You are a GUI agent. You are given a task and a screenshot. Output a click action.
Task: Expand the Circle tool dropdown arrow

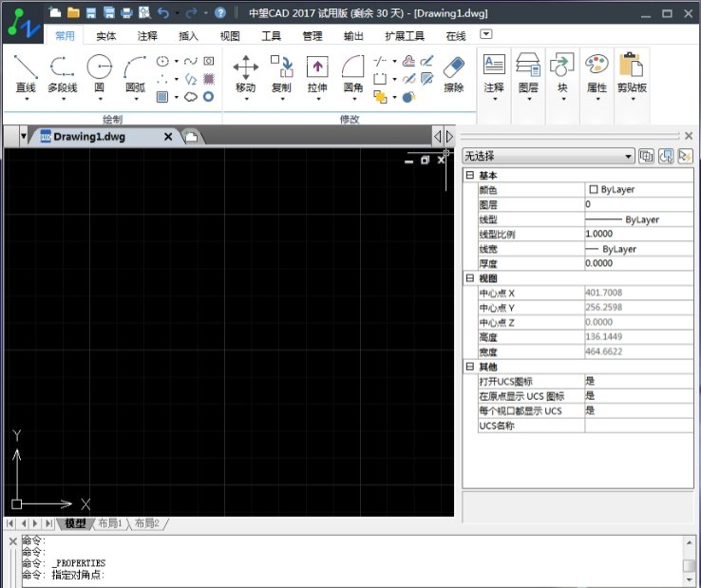pyautogui.click(x=100, y=100)
